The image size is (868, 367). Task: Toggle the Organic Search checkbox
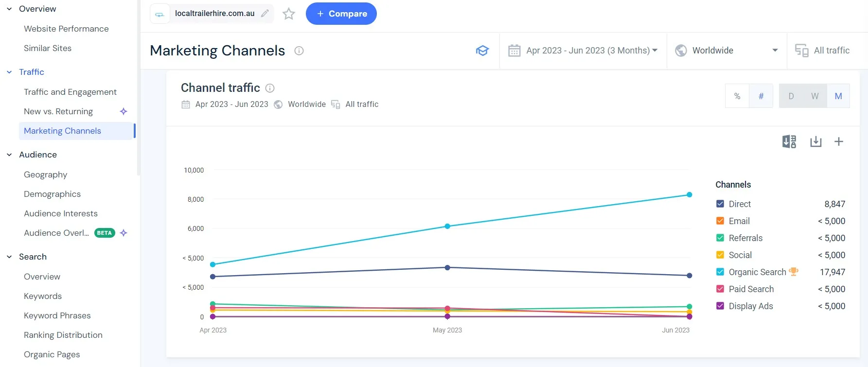click(720, 272)
